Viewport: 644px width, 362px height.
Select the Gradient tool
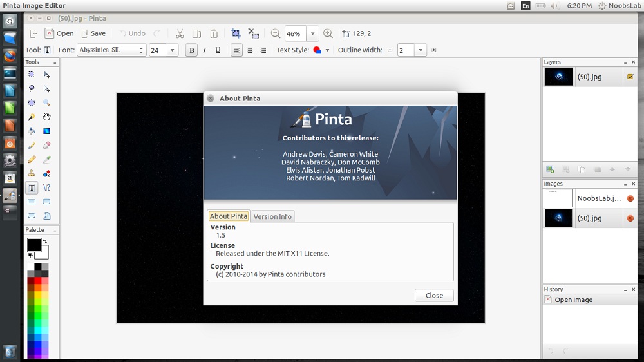[46, 131]
